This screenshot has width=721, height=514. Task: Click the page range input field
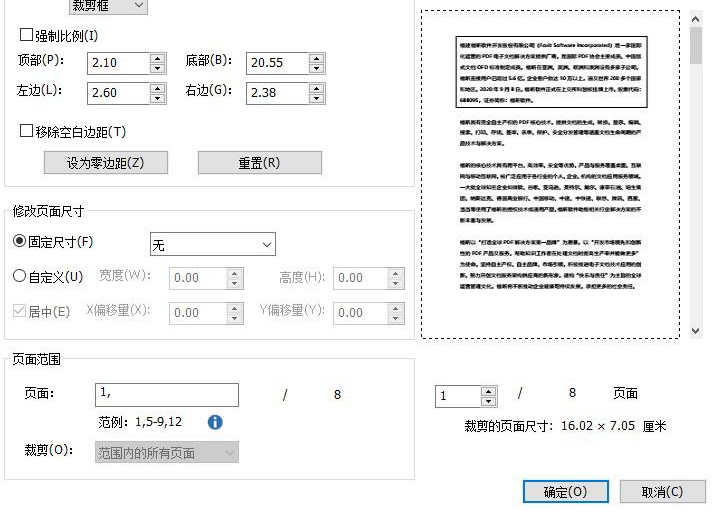pos(167,395)
